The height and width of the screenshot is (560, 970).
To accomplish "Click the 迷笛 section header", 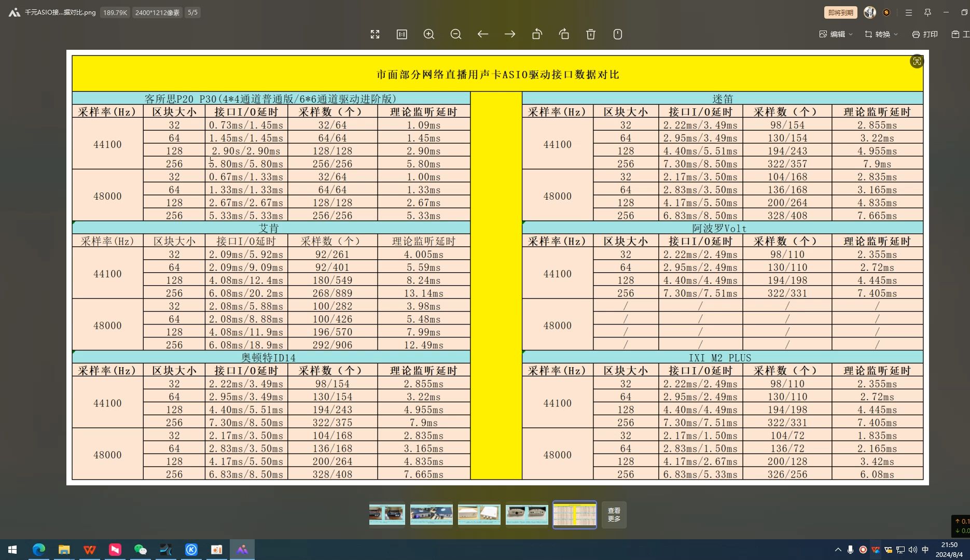I will tap(723, 99).
